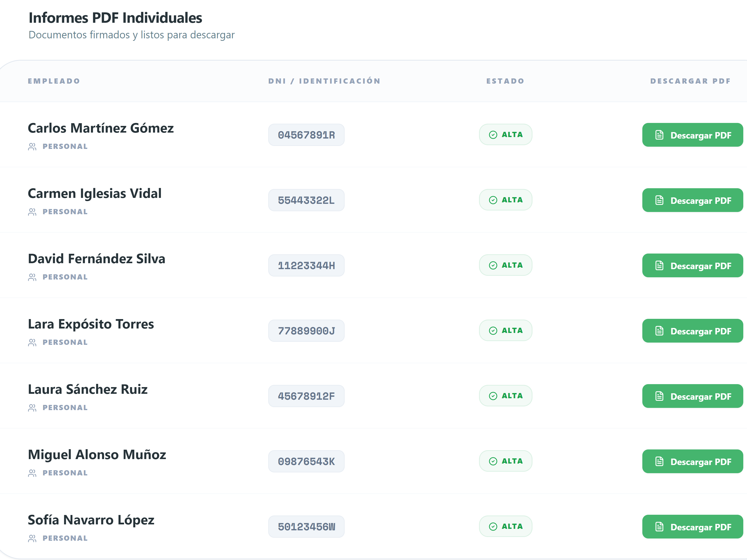Viewport: 747px width, 560px height.
Task: Click the DNI / IDENTIFICACIÓN column header
Action: click(x=324, y=81)
